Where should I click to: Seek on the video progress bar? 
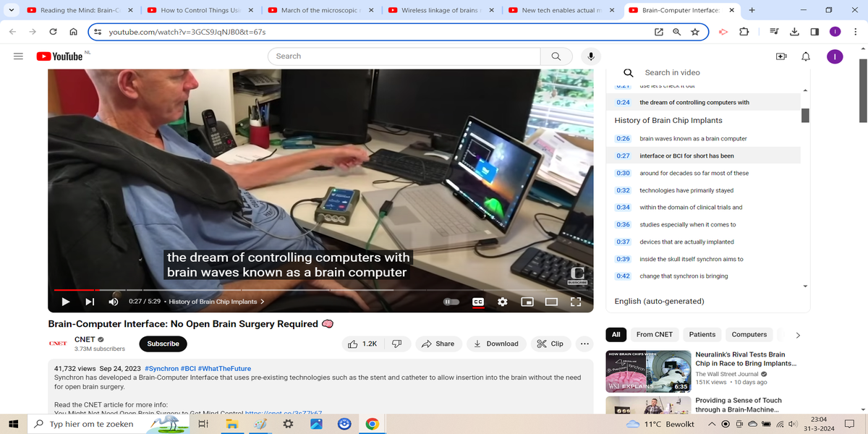[x=320, y=290]
